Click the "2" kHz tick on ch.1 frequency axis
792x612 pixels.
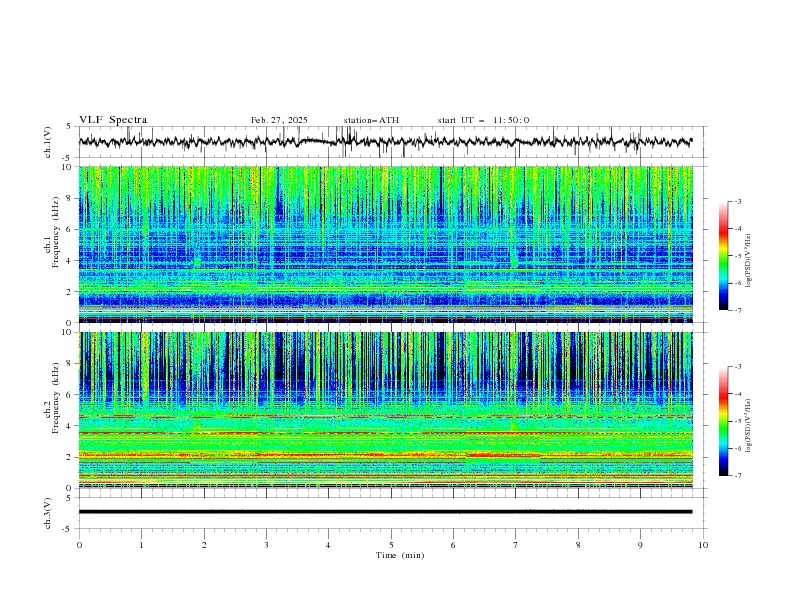71,292
